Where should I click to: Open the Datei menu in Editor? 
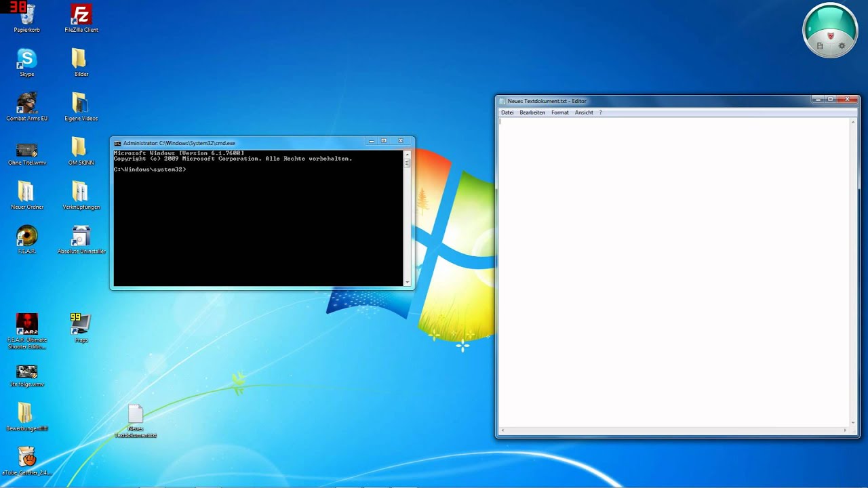(x=507, y=113)
